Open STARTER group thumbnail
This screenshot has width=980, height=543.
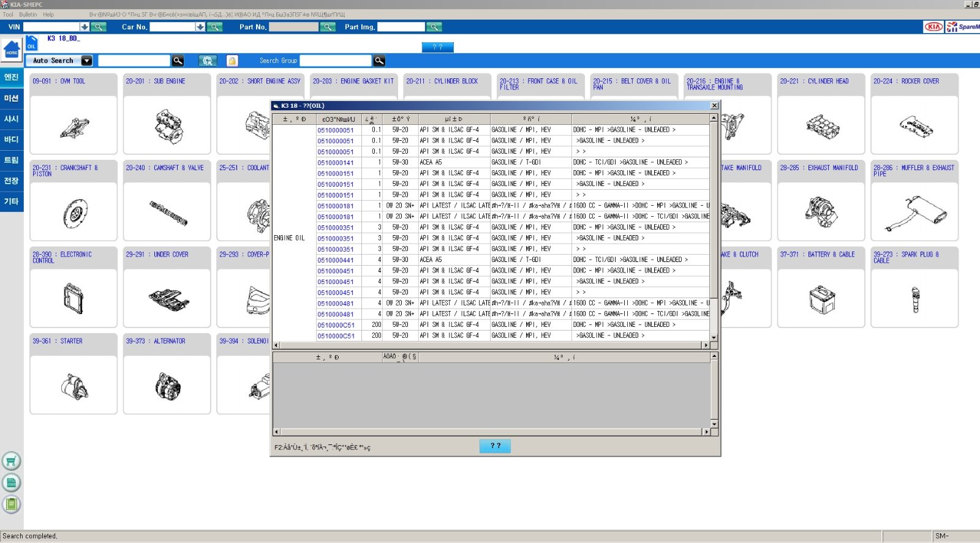(x=73, y=386)
